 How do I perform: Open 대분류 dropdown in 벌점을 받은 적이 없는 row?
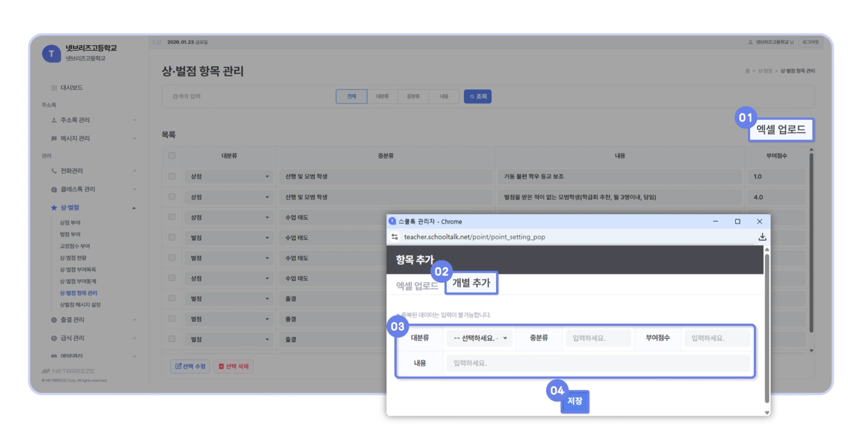tap(229, 197)
